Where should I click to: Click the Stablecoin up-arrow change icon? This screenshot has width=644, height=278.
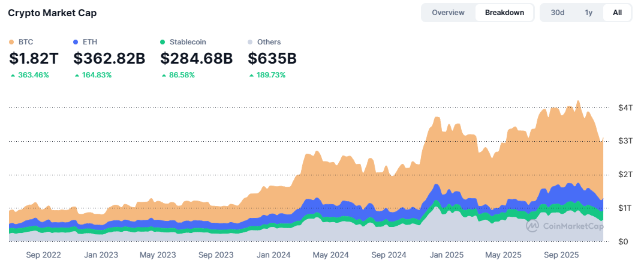click(x=164, y=76)
